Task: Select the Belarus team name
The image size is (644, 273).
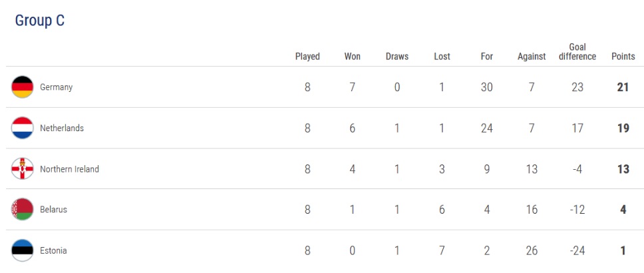Action: click(53, 210)
